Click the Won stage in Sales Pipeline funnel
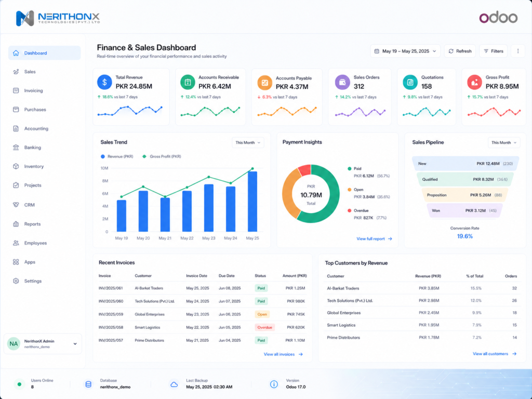 tap(464, 210)
